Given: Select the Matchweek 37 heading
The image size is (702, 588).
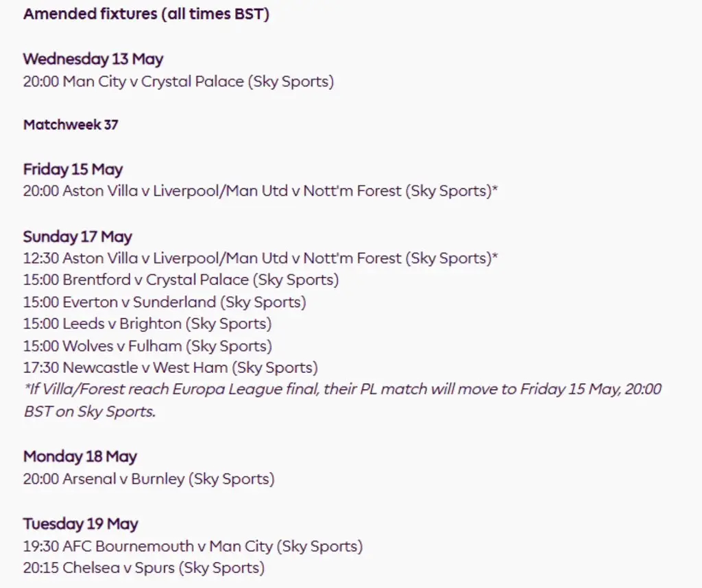Looking at the screenshot, I should (x=71, y=125).
